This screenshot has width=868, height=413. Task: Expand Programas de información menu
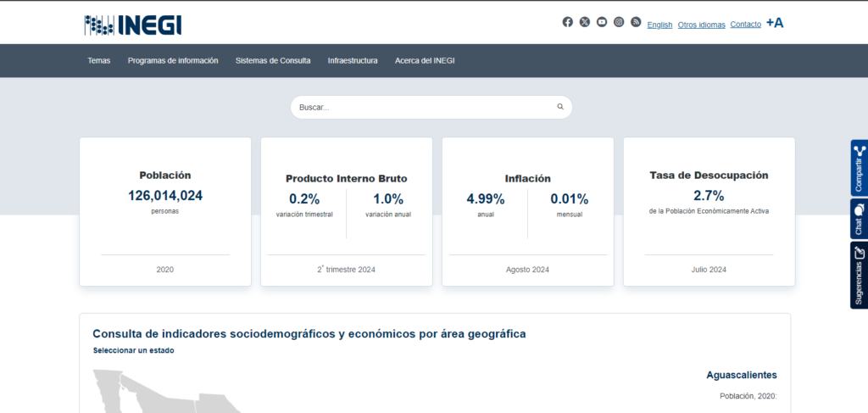pos(173,60)
